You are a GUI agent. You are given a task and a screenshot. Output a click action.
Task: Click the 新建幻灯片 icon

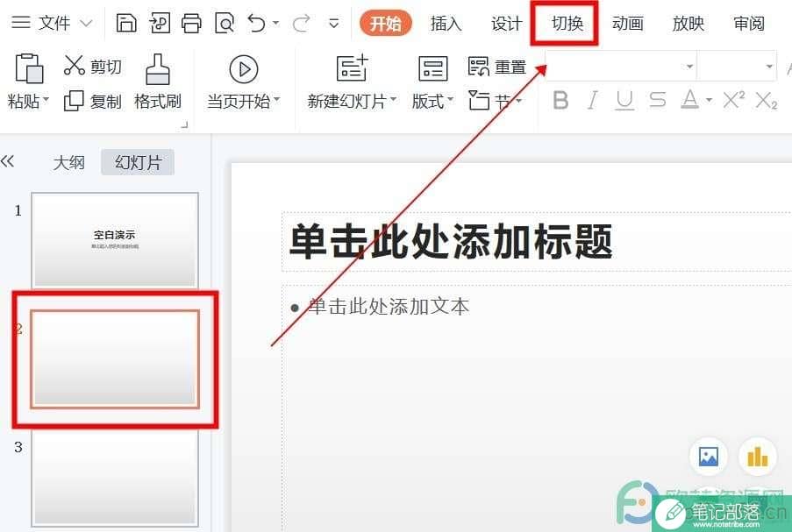352,68
